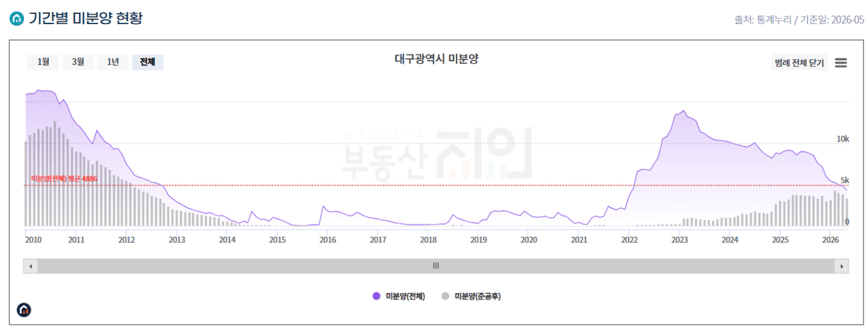
Task: Select the 1년 range button
Action: coord(112,62)
